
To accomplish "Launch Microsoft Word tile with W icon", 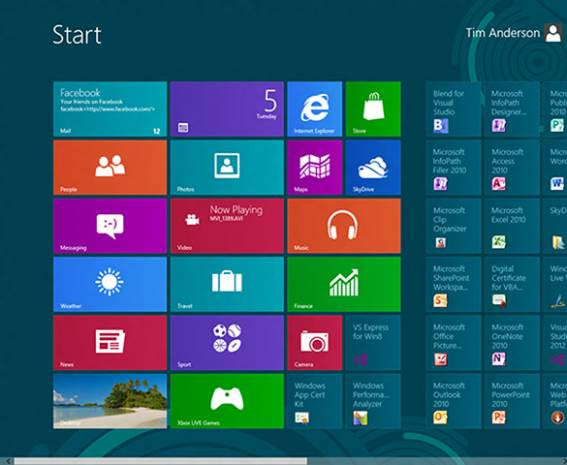I will pyautogui.click(x=555, y=167).
